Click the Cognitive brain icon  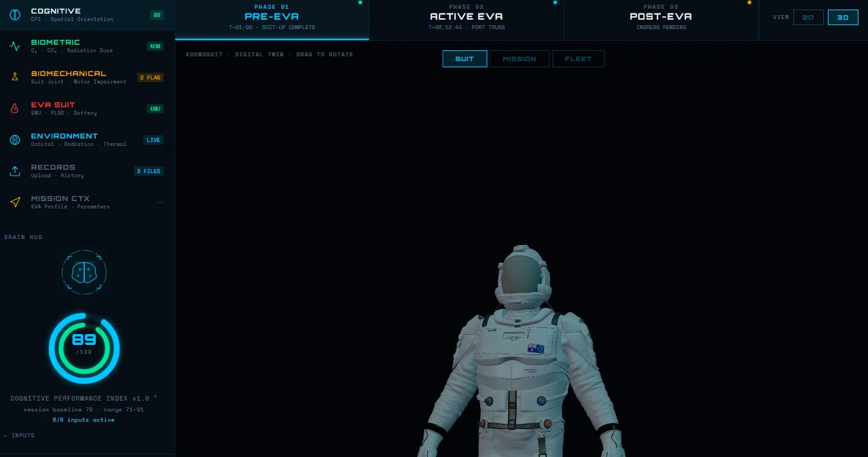pyautogui.click(x=15, y=15)
